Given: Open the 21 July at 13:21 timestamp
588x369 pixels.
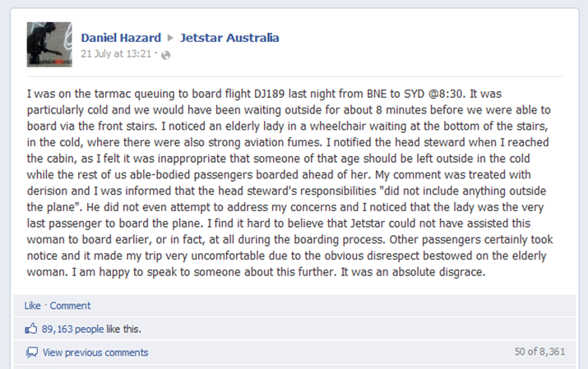Looking at the screenshot, I should pos(116,54).
